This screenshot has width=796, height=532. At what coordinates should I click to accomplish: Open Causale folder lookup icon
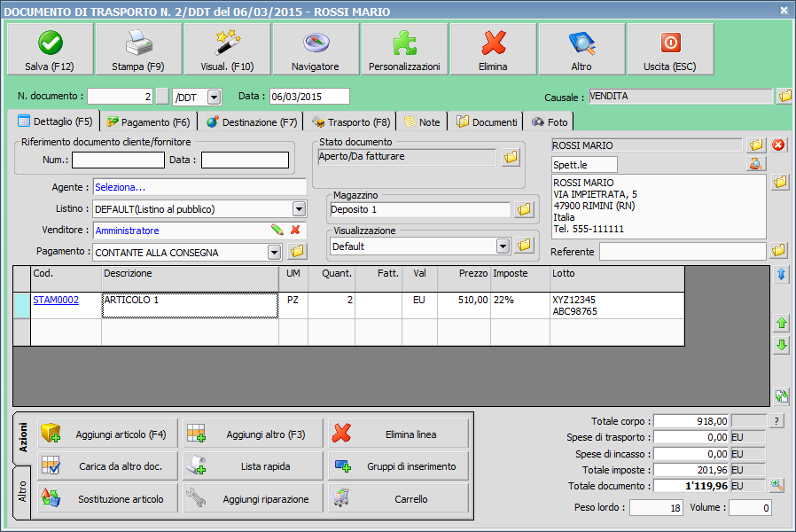(784, 97)
